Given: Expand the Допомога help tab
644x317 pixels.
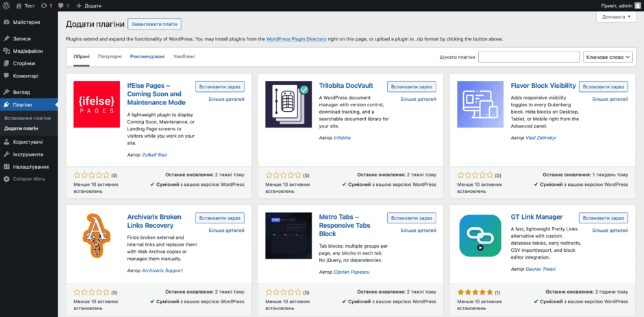Looking at the screenshot, I should tap(616, 17).
